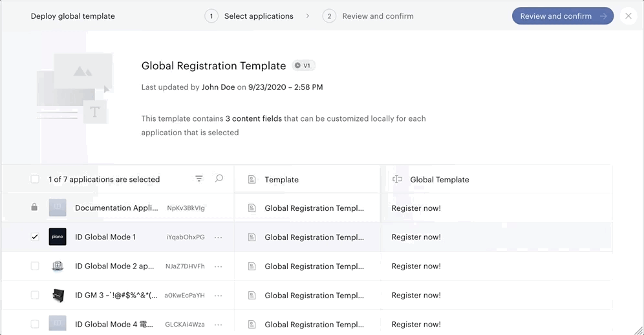Click the blue Review and confirm button
Screen dimensions: 644x335
point(563,16)
